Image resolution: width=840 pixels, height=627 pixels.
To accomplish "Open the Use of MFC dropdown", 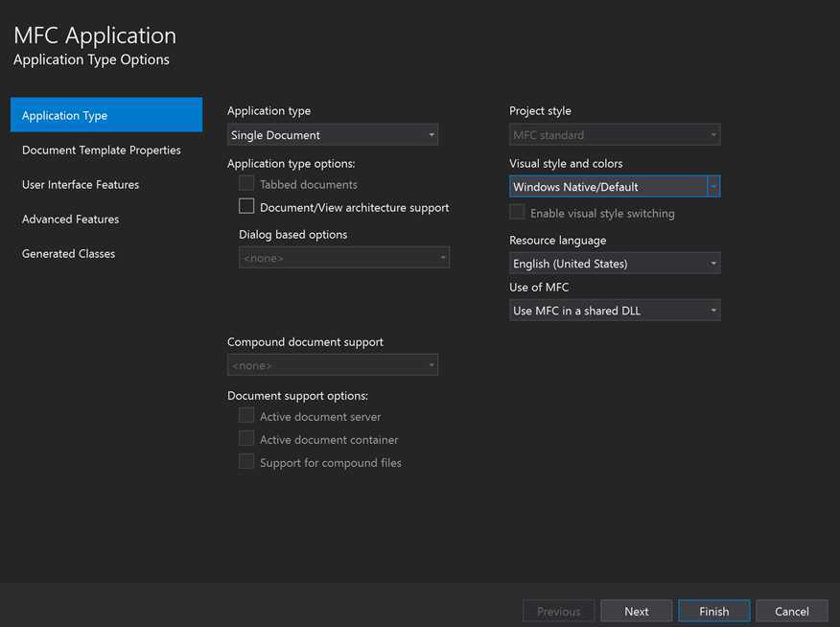I will pos(615,311).
